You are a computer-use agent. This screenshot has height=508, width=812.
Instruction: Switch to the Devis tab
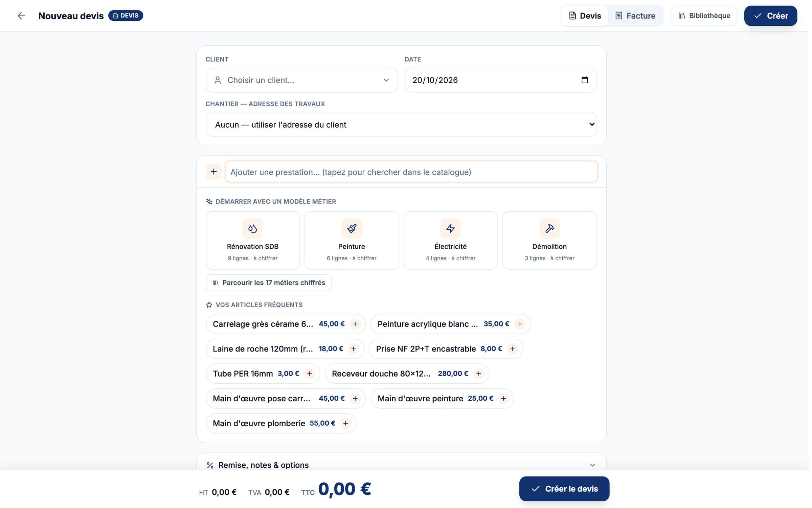click(585, 16)
